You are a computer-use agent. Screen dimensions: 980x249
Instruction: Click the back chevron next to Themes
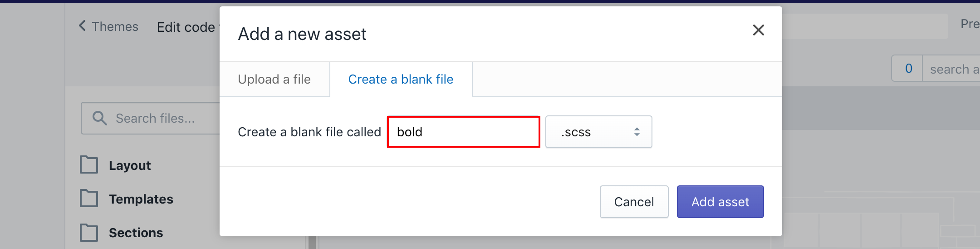click(x=82, y=26)
